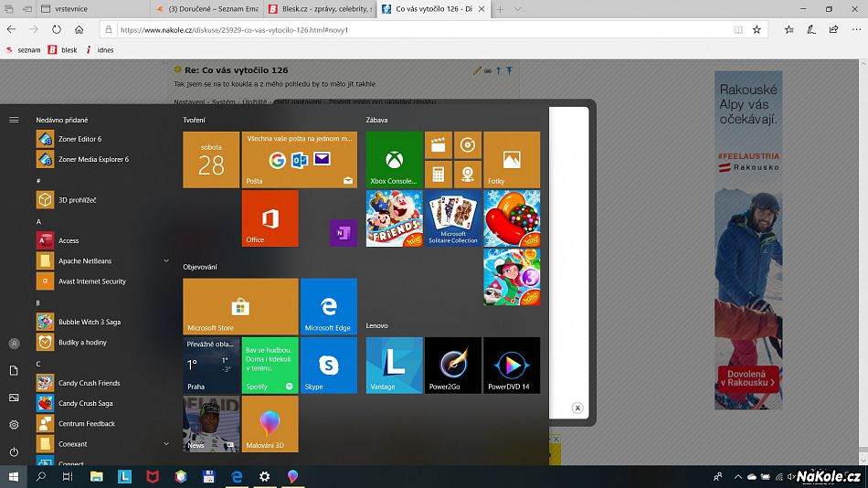868x488 pixels.
Task: Open the Malování 3D tile
Action: tap(270, 424)
